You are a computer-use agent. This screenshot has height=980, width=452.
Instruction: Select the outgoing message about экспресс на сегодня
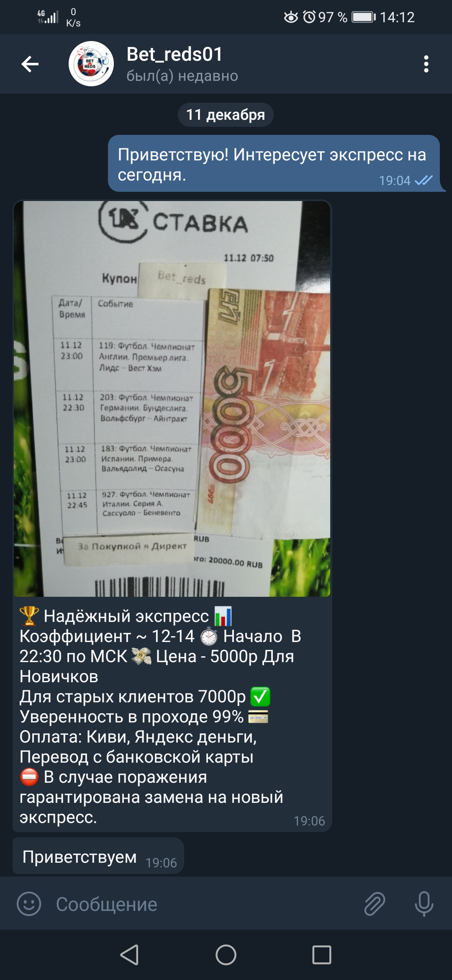[274, 164]
